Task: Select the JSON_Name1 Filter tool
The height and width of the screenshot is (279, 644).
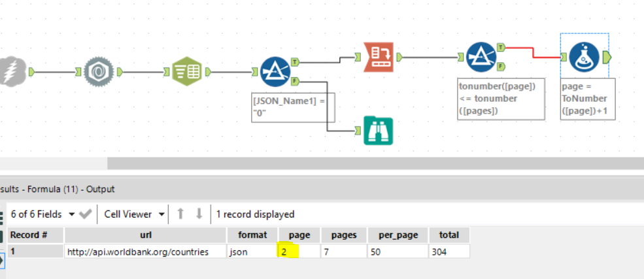Action: (x=276, y=72)
